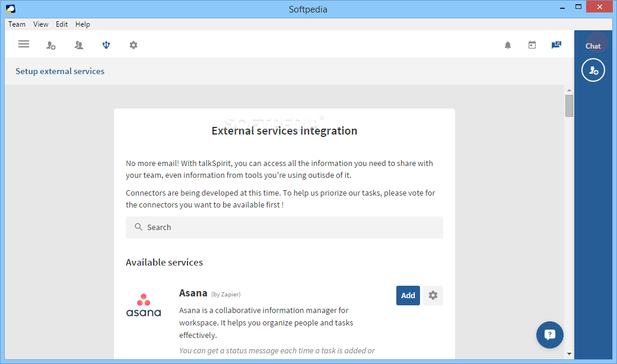
Task: Click the search magnifier icon
Action: tap(138, 227)
